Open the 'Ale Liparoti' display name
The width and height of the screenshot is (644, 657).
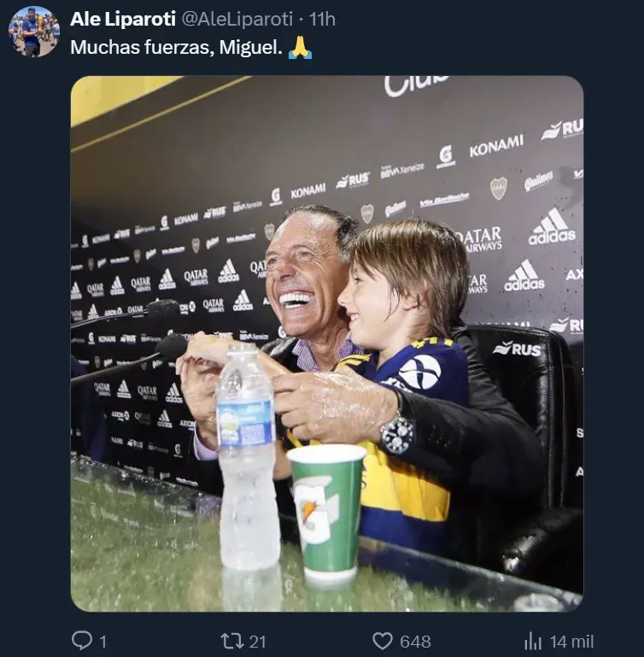tap(123, 19)
